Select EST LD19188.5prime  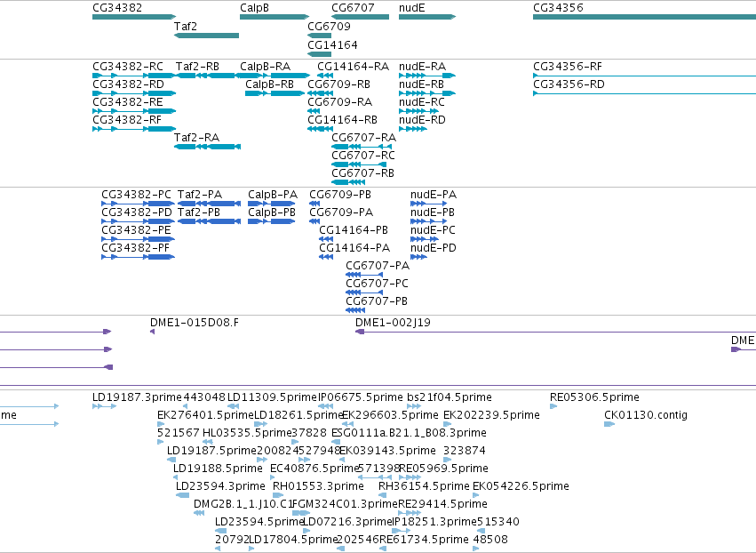click(x=218, y=469)
